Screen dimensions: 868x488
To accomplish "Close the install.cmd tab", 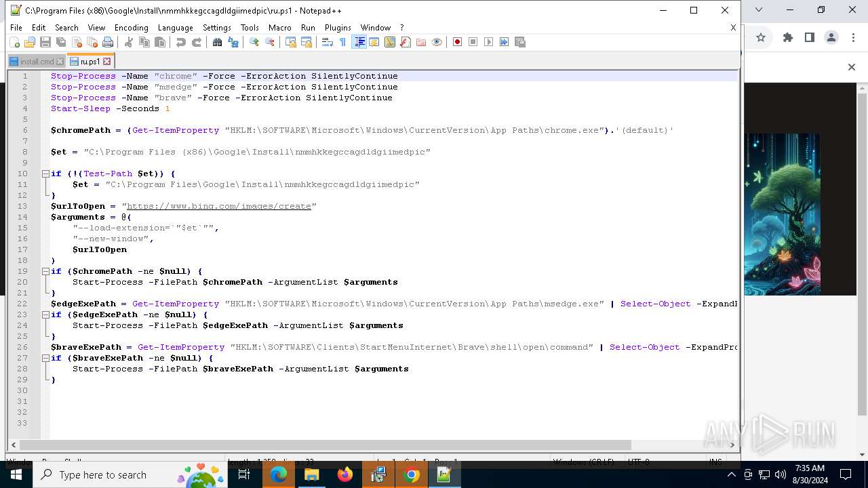I will pyautogui.click(x=60, y=62).
